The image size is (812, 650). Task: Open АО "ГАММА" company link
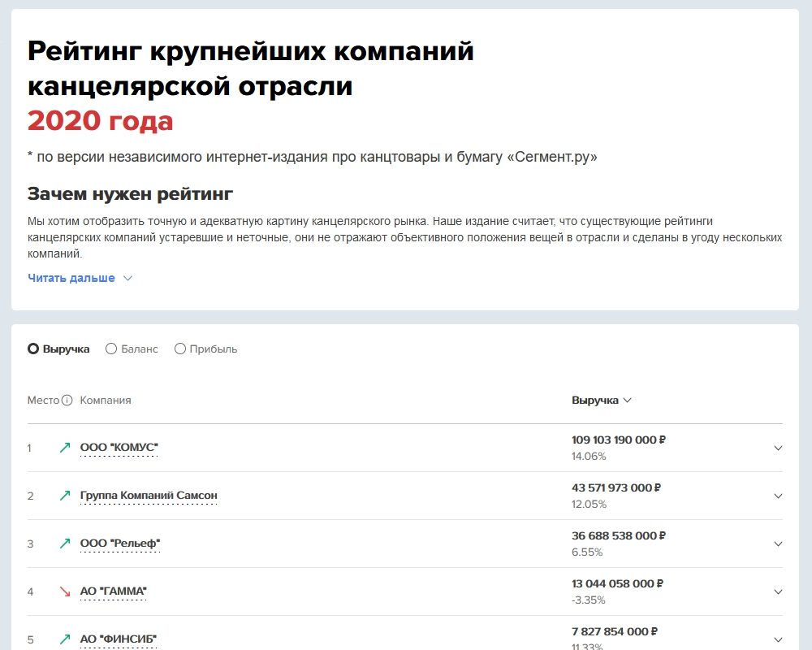tap(114, 591)
